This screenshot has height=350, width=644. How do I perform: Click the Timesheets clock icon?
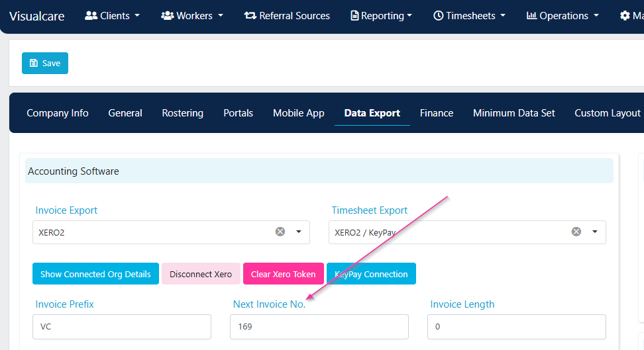(438, 16)
